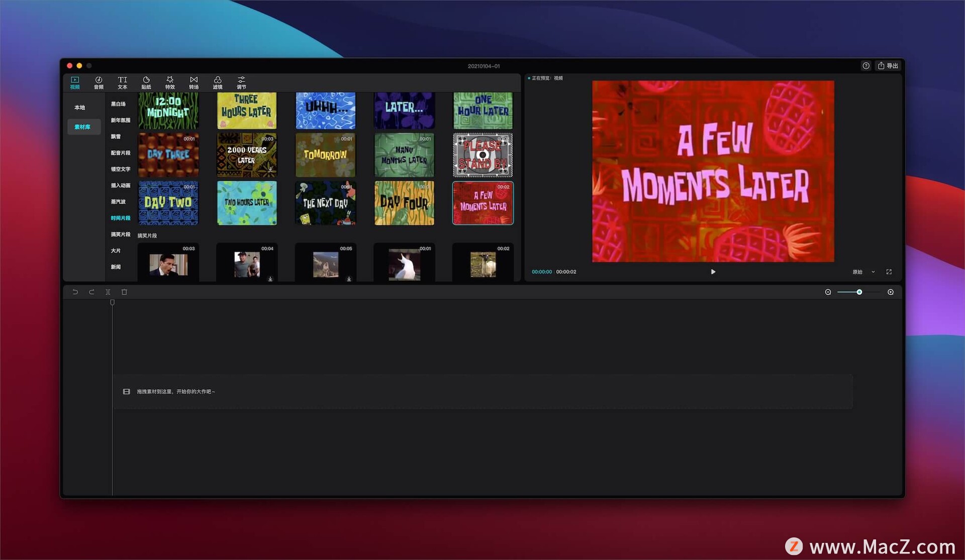This screenshot has height=560, width=965.
Task: Click the delete trash icon
Action: [x=124, y=292]
